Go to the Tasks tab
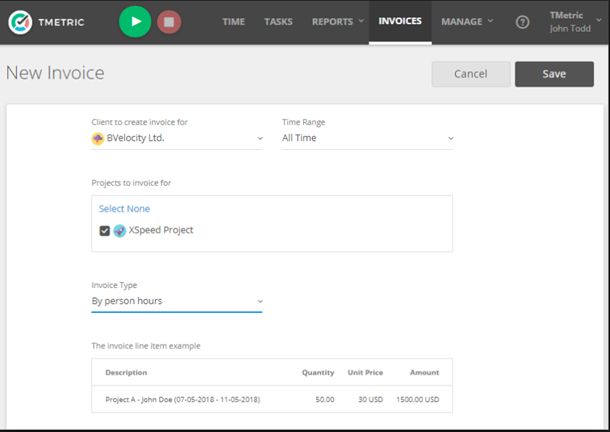 tap(278, 22)
